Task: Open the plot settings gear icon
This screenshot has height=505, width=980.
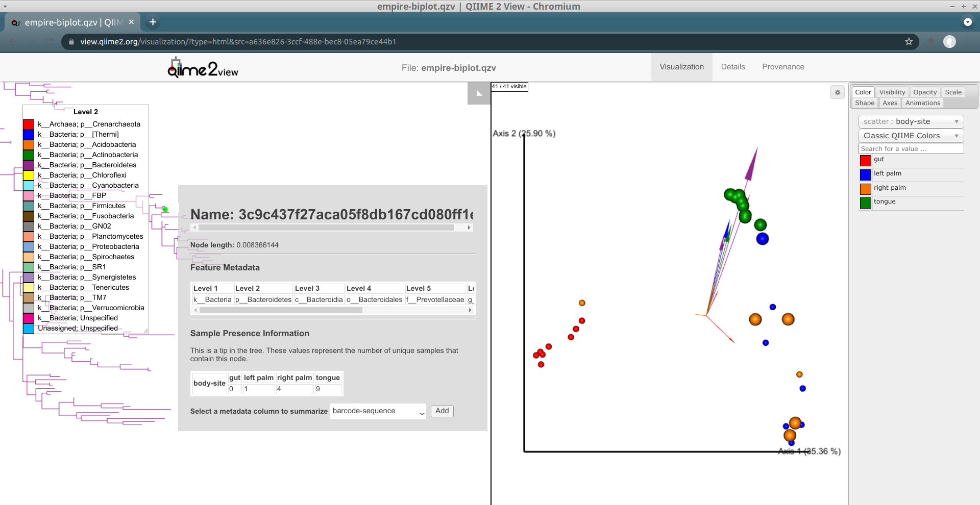Action: [837, 92]
